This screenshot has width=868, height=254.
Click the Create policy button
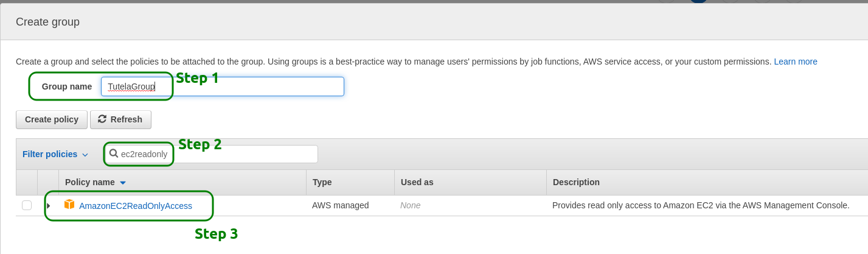pos(52,119)
